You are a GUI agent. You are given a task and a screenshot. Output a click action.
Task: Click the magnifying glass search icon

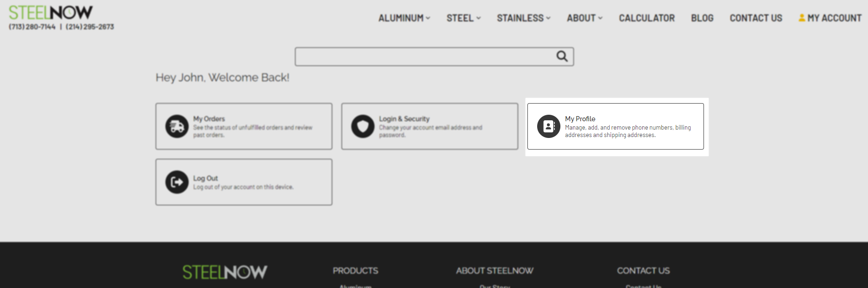pos(562,56)
